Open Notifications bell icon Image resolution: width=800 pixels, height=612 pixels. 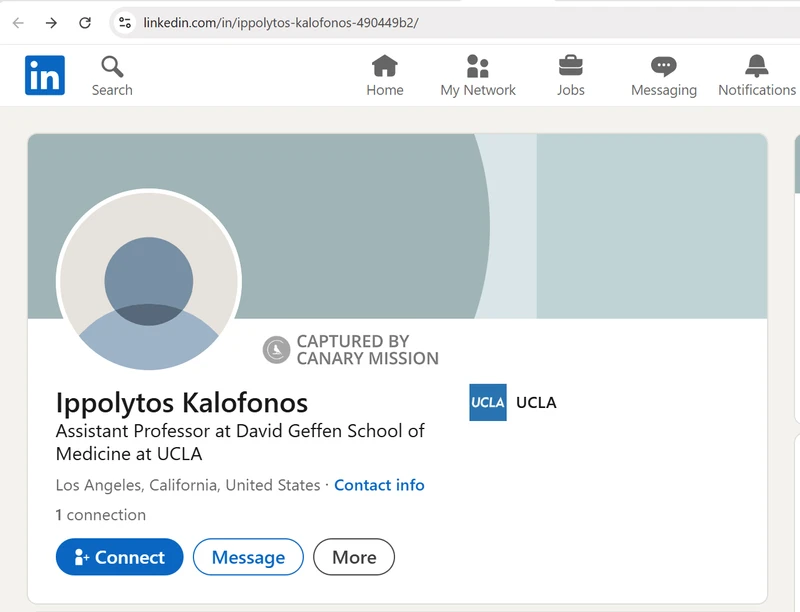[757, 66]
